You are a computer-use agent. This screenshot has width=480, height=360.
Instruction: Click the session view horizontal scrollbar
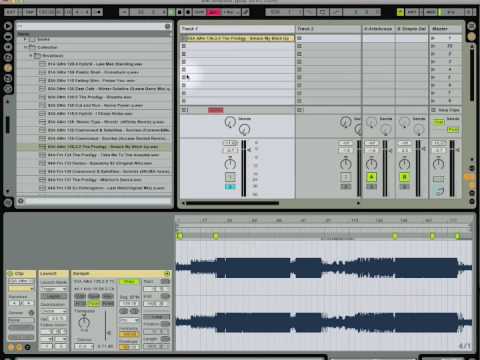coord(232,203)
